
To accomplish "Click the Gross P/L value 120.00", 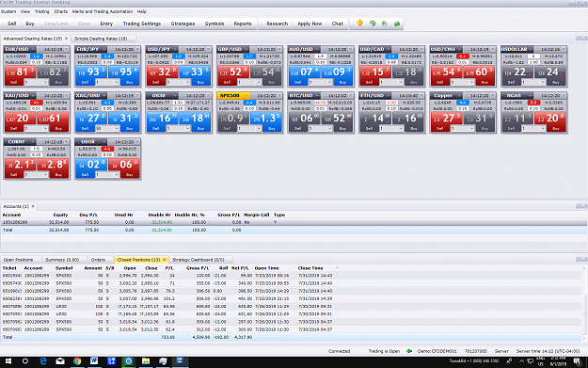I will coord(203,276).
